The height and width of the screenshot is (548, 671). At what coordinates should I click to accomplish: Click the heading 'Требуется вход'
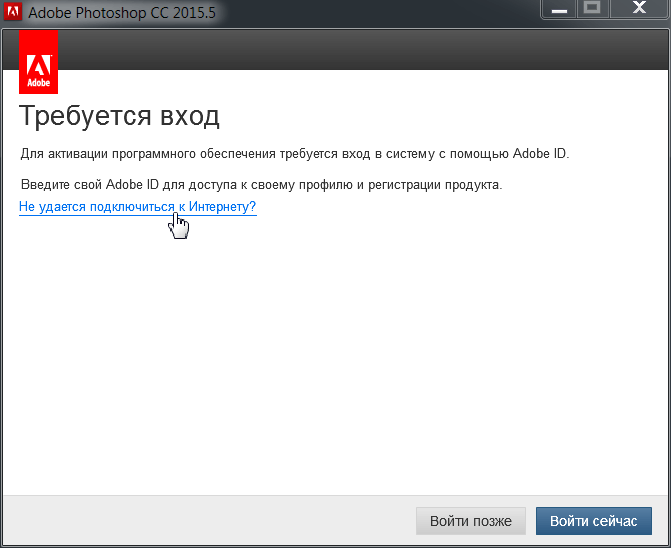click(119, 116)
